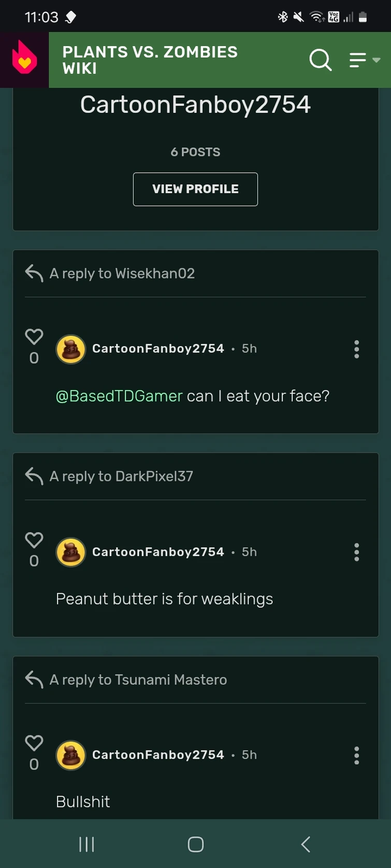Open the kebab menu on the Bullshit reply
This screenshot has height=868, width=391.
356,755
